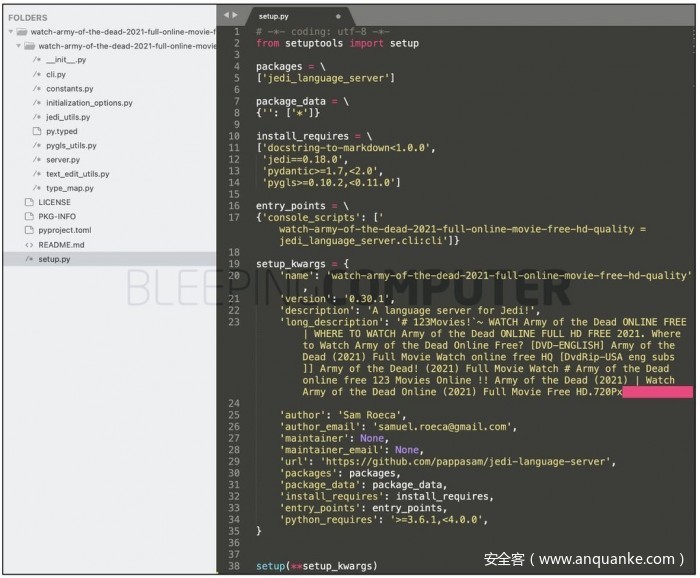Go to previous tab with left arrow

tap(226, 15)
